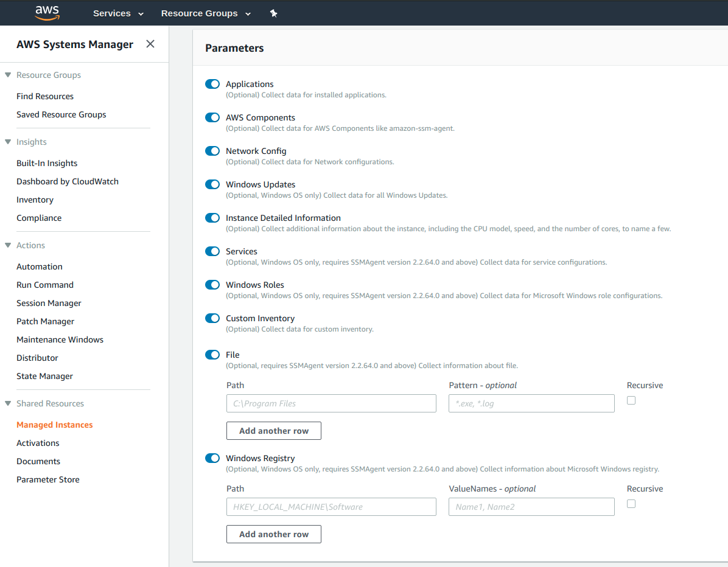Select Managed Instances in sidebar
The width and height of the screenshot is (728, 567).
click(x=55, y=425)
